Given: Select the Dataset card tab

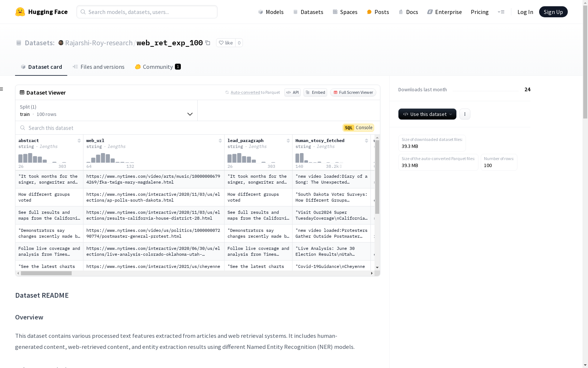Looking at the screenshot, I should (41, 67).
